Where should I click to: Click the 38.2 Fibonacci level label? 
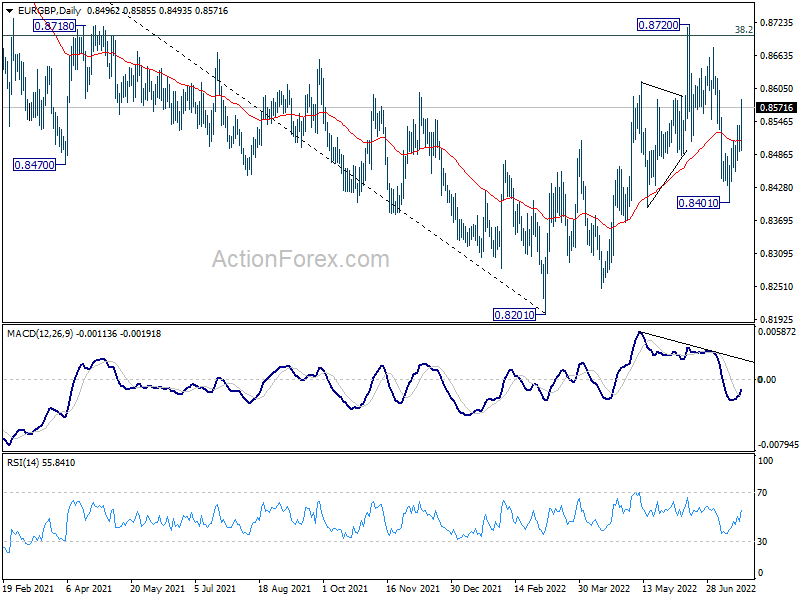click(743, 30)
